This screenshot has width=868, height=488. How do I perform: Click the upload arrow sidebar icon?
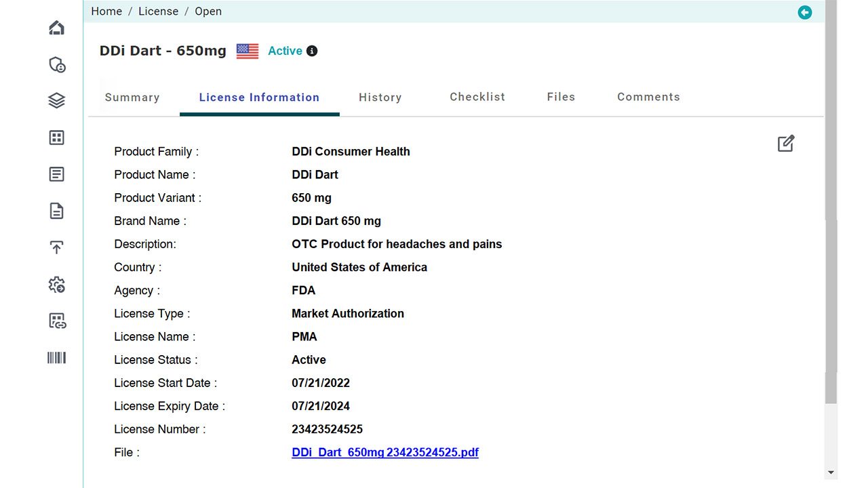point(57,247)
